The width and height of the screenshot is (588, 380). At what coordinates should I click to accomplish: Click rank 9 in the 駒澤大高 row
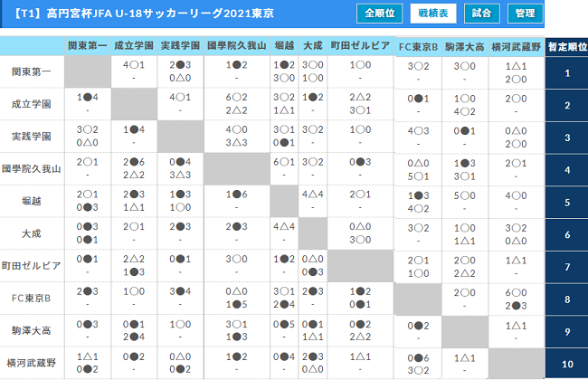coord(567,332)
